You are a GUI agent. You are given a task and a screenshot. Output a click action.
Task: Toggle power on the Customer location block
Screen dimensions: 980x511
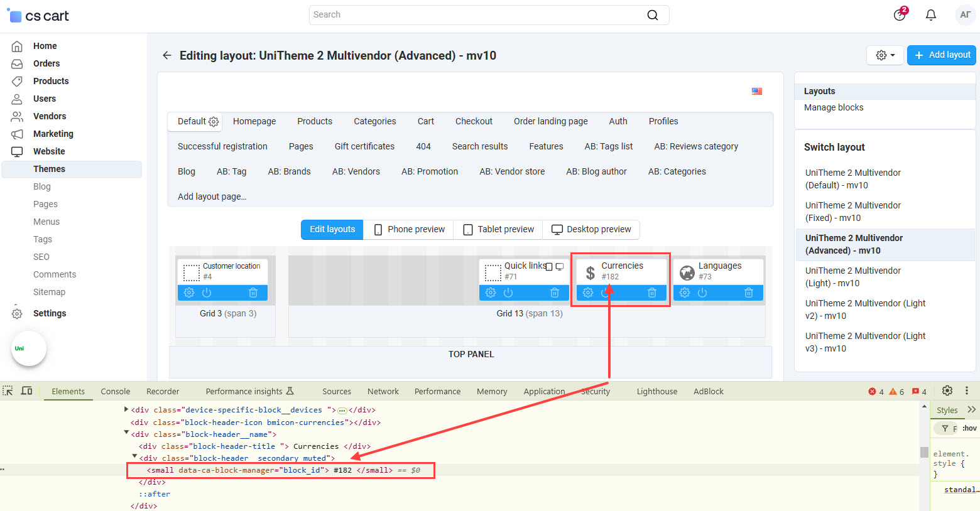pyautogui.click(x=207, y=293)
